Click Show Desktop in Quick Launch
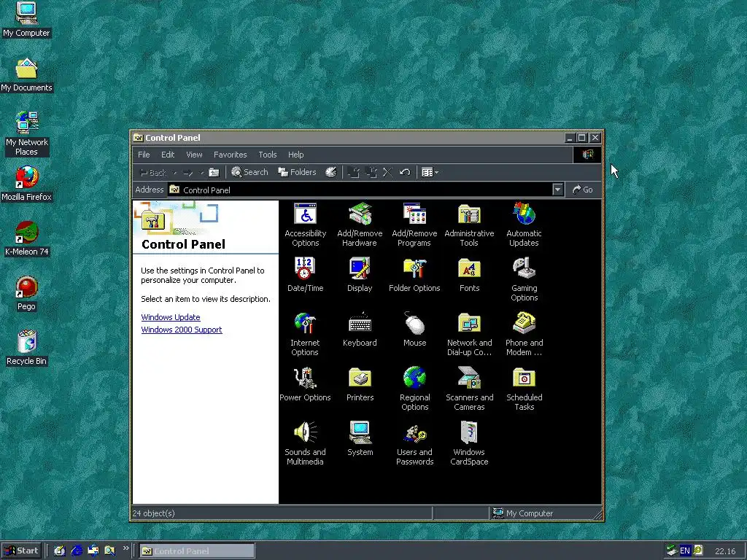Image resolution: width=747 pixels, height=560 pixels. click(x=60, y=551)
